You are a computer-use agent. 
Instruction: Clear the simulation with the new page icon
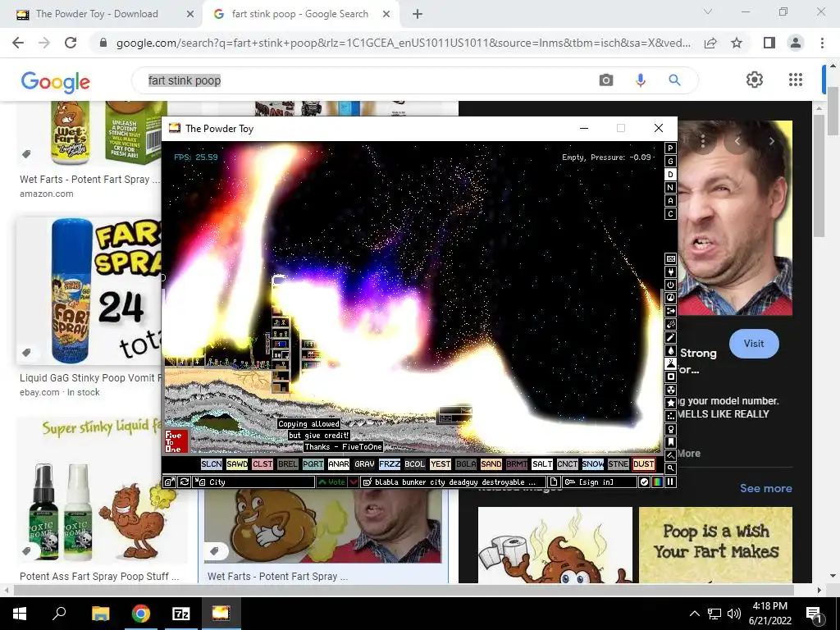click(554, 482)
